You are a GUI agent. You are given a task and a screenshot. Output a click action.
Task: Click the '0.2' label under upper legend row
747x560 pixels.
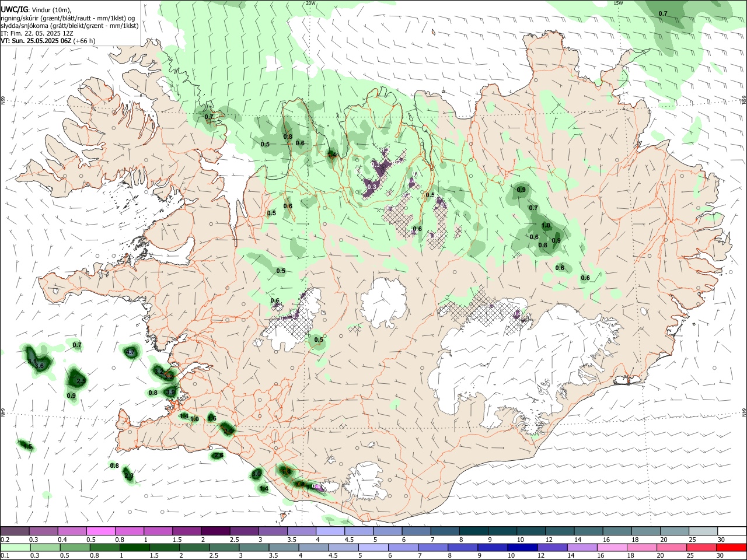tap(5, 540)
